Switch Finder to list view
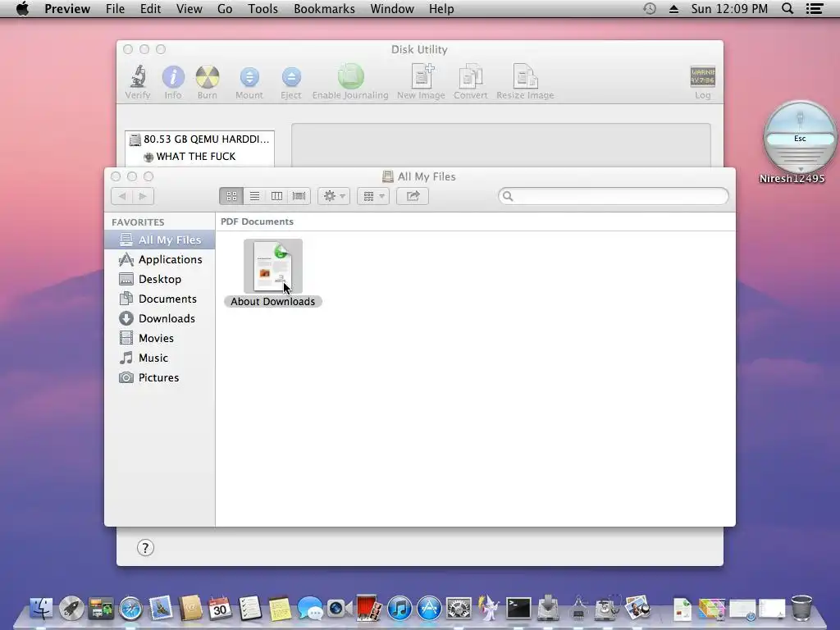840x630 pixels. [254, 196]
